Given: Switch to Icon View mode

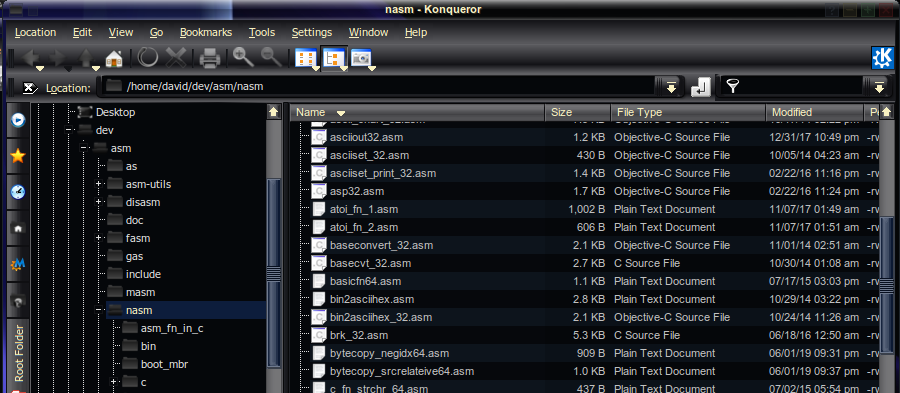Looking at the screenshot, I should (305, 58).
